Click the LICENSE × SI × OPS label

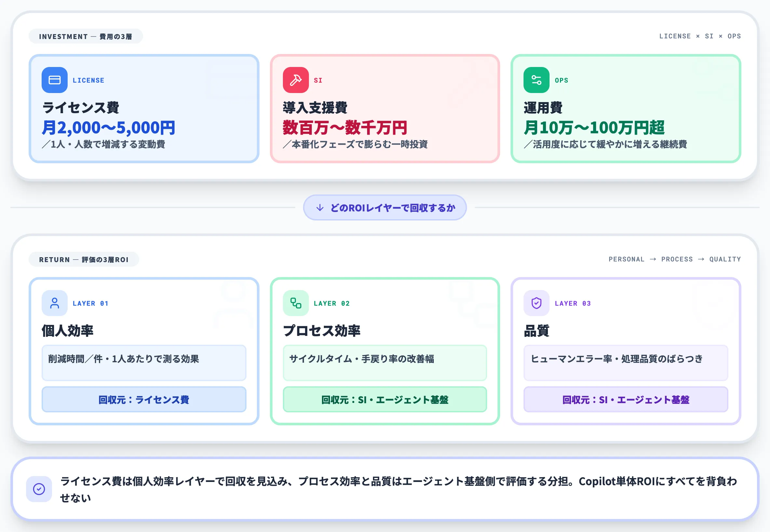tap(700, 36)
